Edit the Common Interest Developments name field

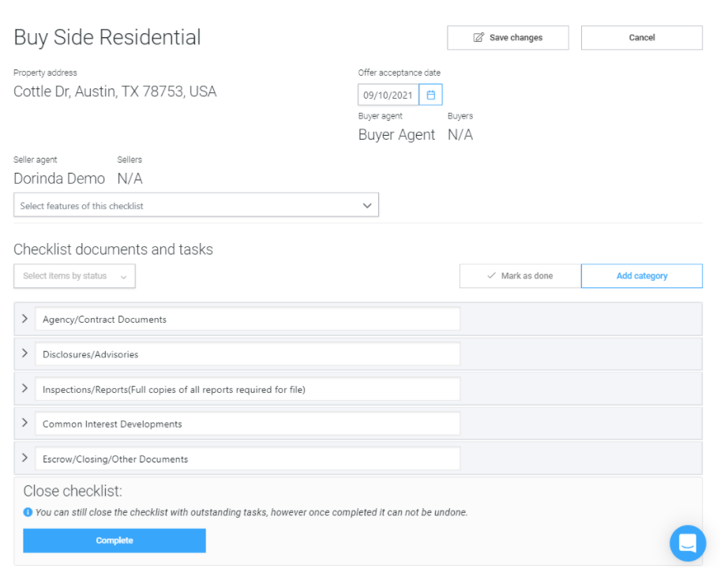point(247,424)
